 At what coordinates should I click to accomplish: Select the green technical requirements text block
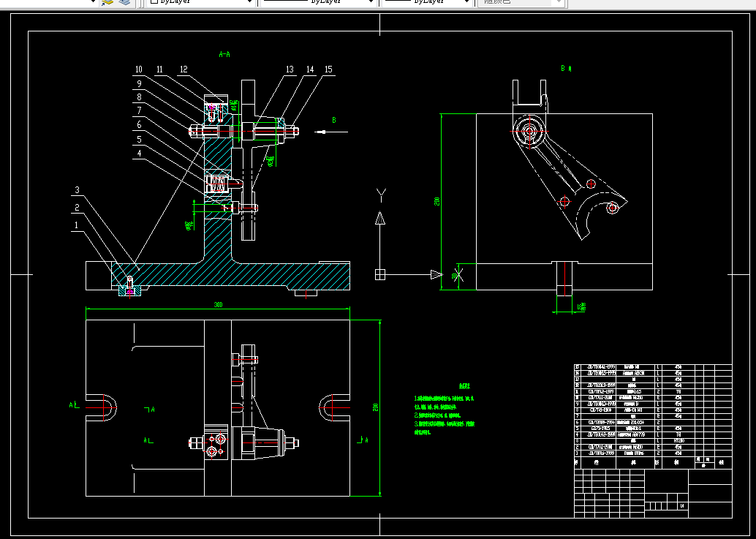click(x=445, y=410)
